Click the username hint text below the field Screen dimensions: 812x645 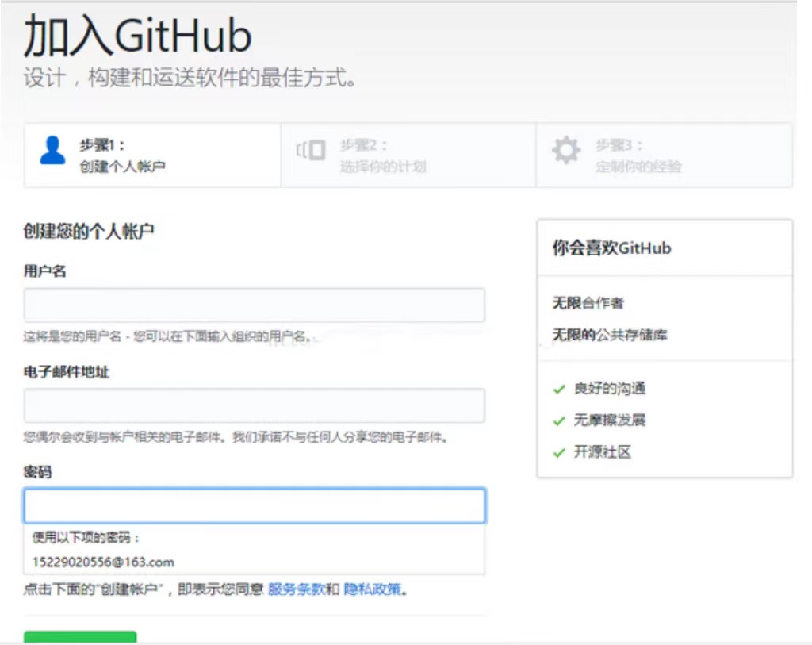click(168, 336)
